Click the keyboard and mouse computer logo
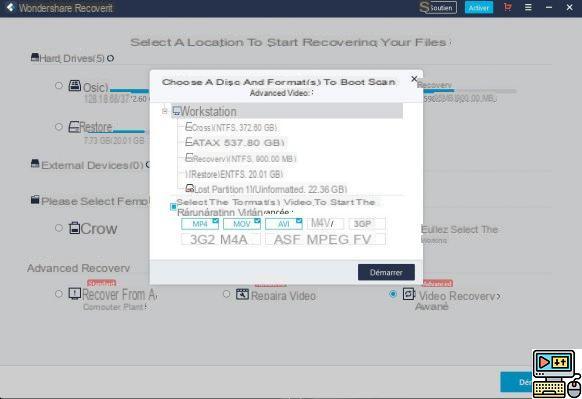Screen dimensions: 582x399 point(557,374)
